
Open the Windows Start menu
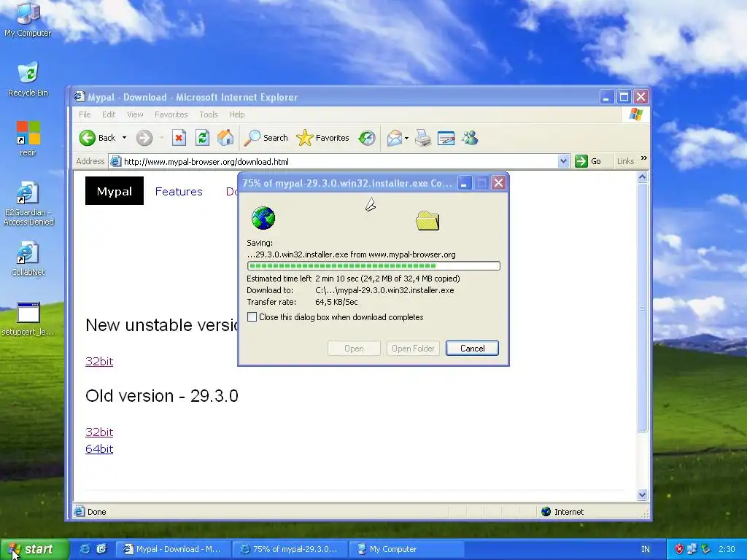point(34,549)
